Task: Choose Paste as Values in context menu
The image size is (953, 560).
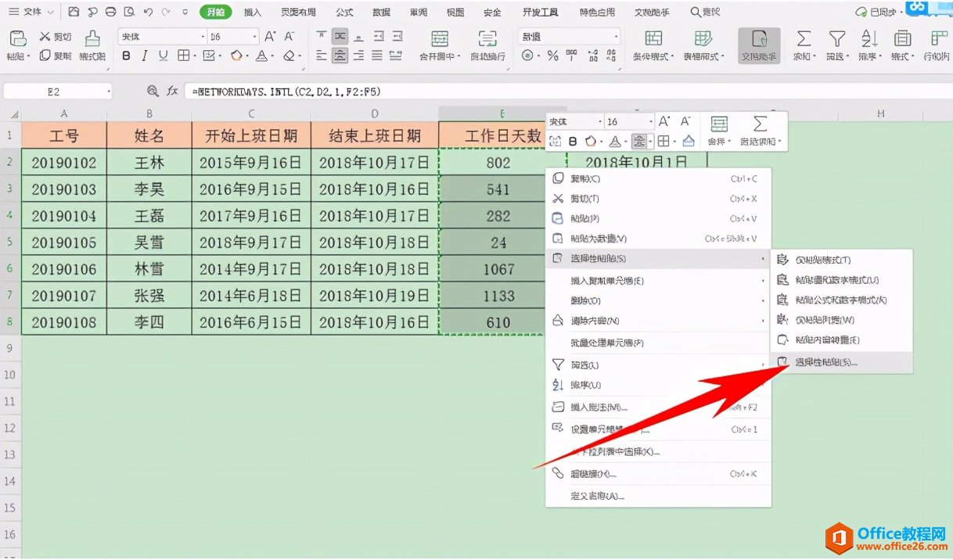Action: click(x=657, y=239)
